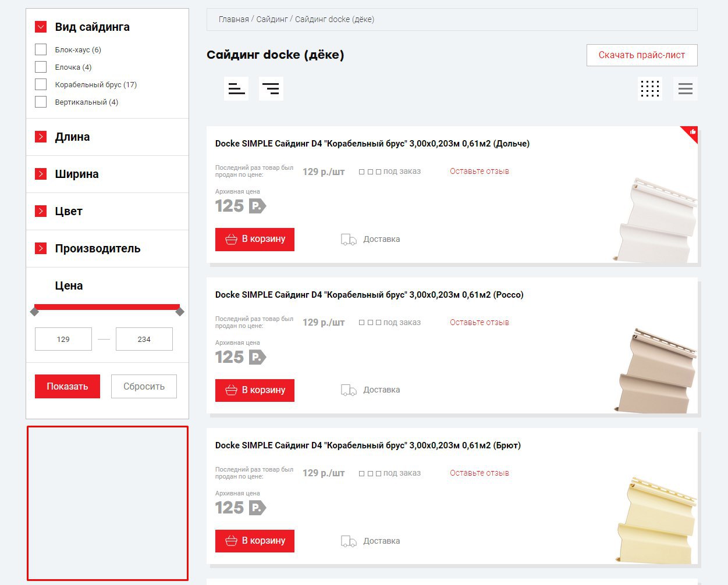The width and height of the screenshot is (728, 585).
Task: View Брют yellow siding thumbnail
Action: click(655, 521)
